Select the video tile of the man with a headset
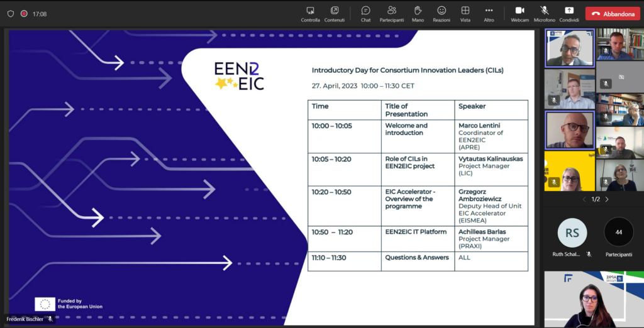This screenshot has height=328, width=644. (x=569, y=48)
